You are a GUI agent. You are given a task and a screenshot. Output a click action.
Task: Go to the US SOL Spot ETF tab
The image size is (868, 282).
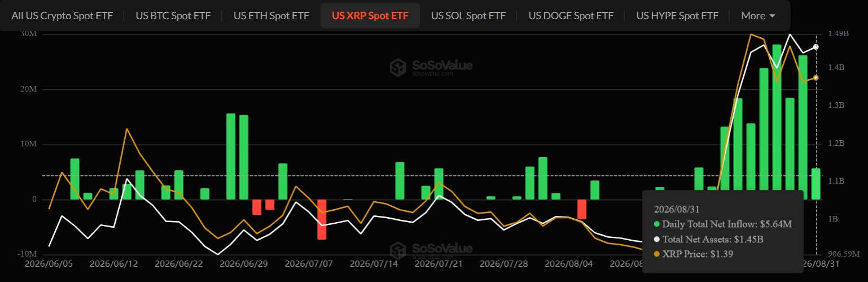pos(468,15)
